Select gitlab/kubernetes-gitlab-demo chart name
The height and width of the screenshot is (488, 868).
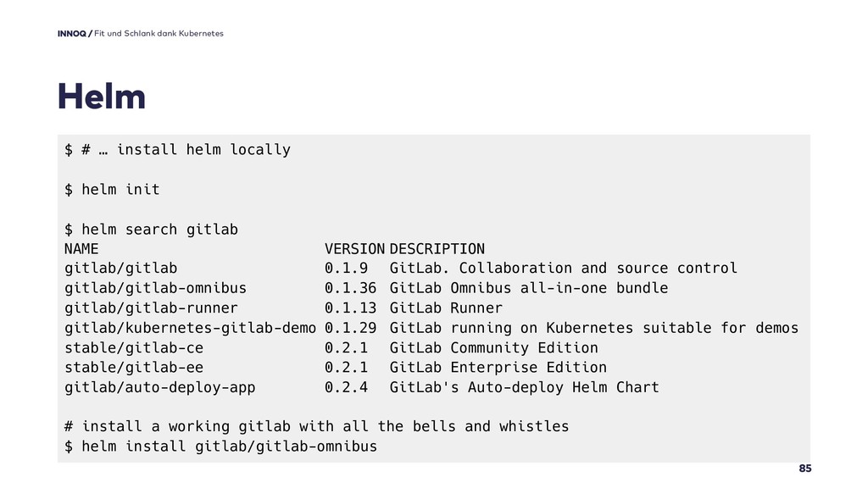point(190,328)
